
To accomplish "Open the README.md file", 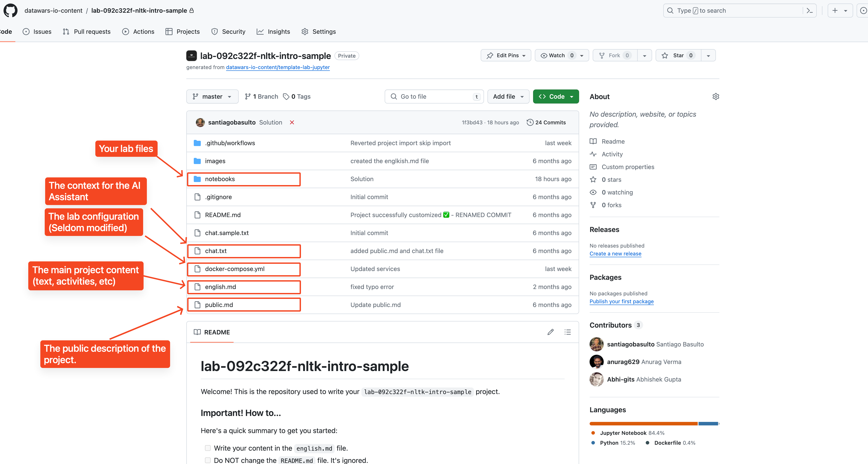I will [x=223, y=215].
